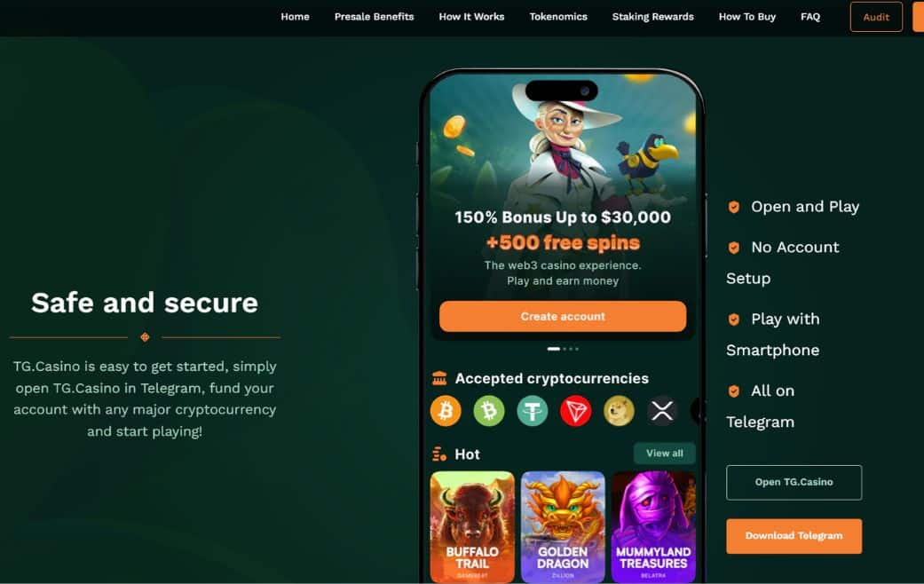Navigate to Presale Benefits section
This screenshot has width=924, height=584.
375,17
